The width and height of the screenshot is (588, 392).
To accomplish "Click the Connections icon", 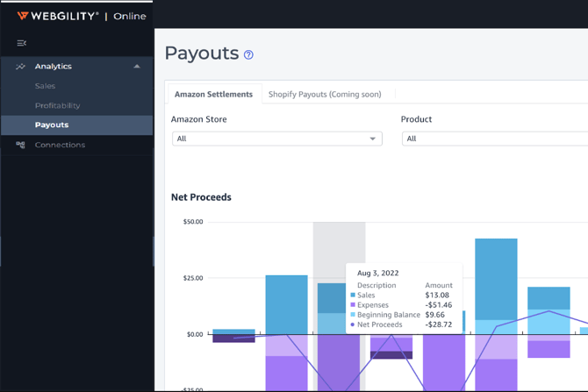I will [21, 145].
